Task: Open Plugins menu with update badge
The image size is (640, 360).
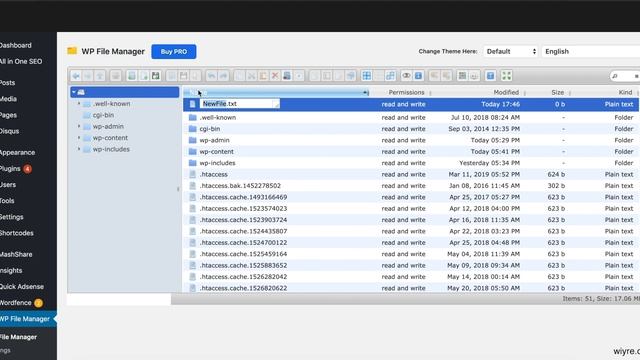Action: click(x=16, y=169)
